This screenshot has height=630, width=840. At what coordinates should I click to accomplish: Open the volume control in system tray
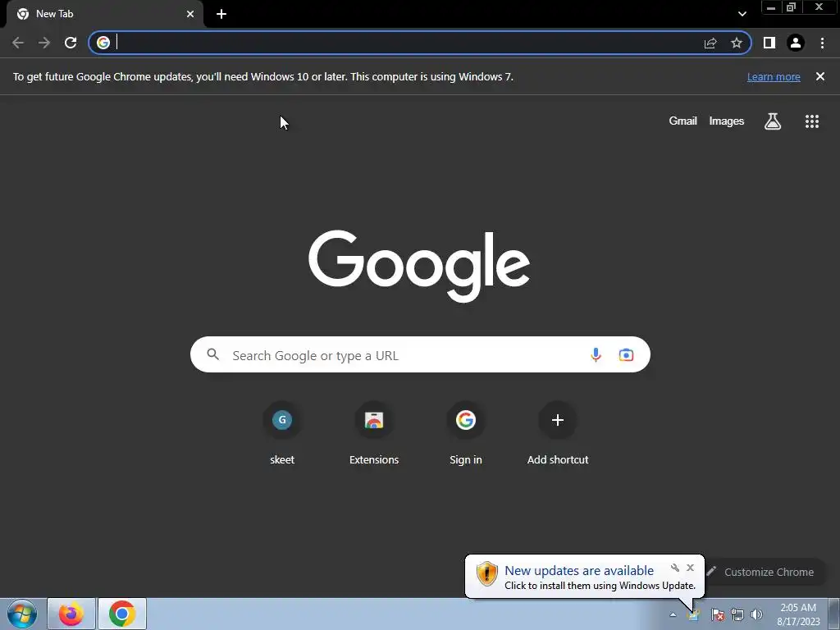tap(757, 614)
